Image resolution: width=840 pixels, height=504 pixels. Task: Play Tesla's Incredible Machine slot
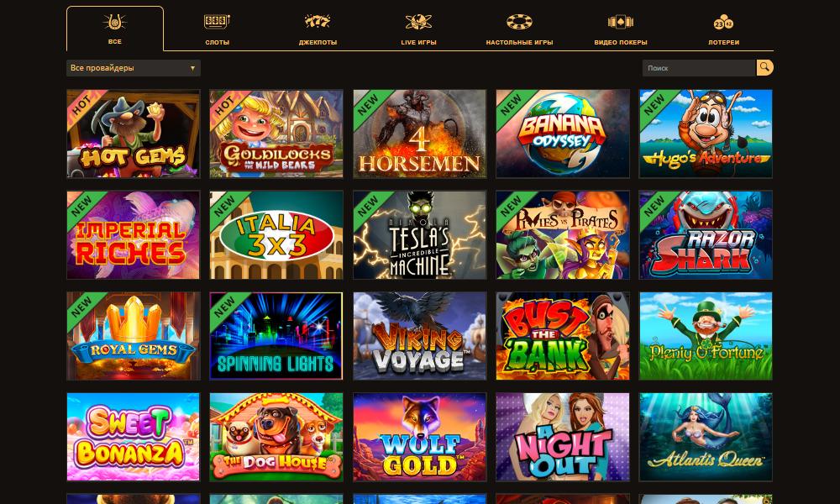click(419, 235)
